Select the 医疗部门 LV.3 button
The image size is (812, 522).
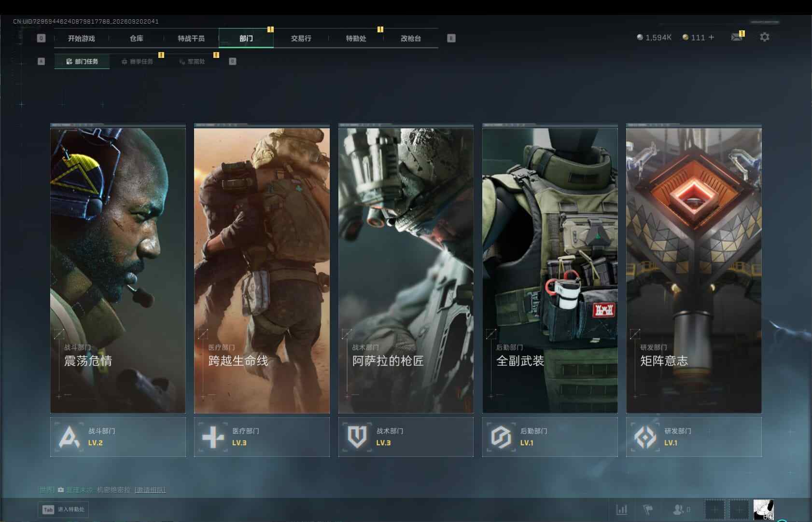pos(262,437)
